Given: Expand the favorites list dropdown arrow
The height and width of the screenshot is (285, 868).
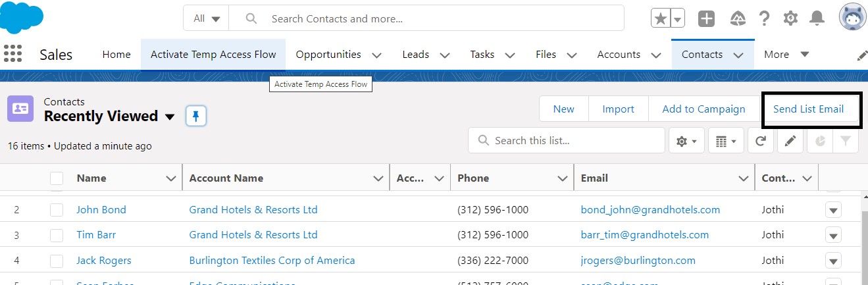Looking at the screenshot, I should tap(678, 18).
